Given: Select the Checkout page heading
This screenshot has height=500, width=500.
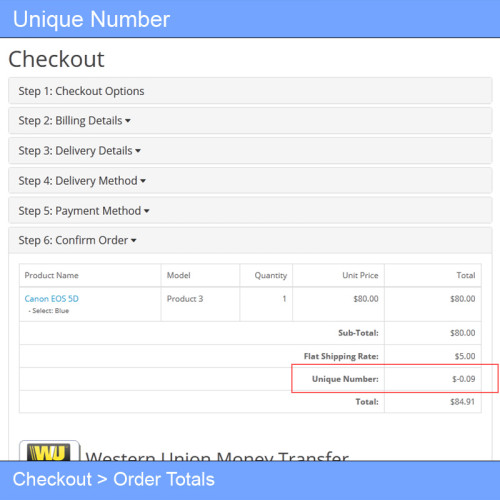Looking at the screenshot, I should 56,59.
